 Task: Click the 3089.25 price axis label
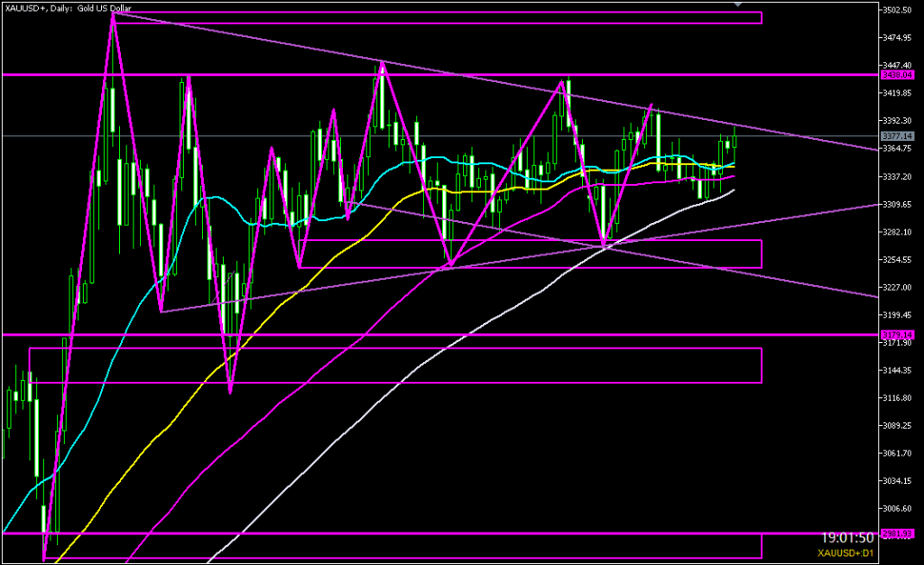898,426
